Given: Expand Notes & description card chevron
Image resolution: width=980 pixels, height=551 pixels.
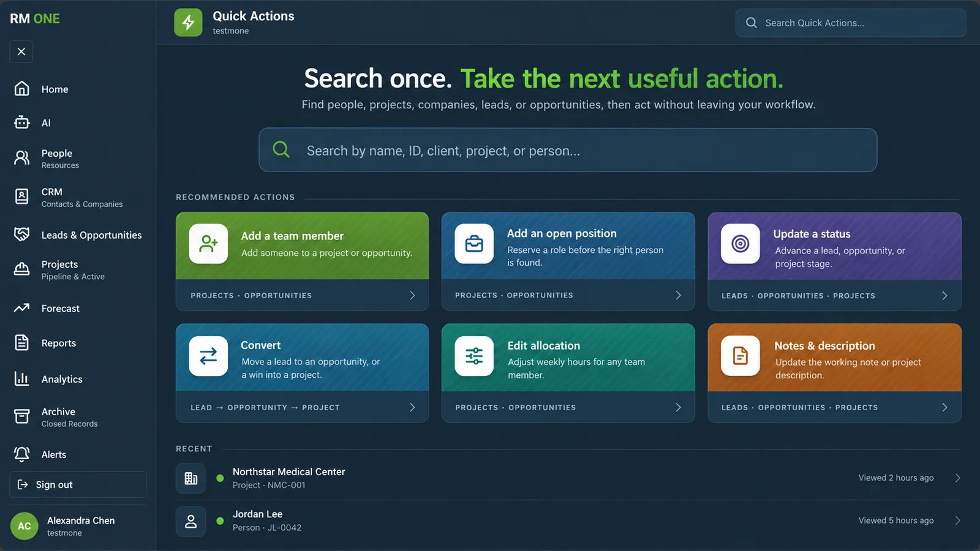Looking at the screenshot, I should 944,407.
